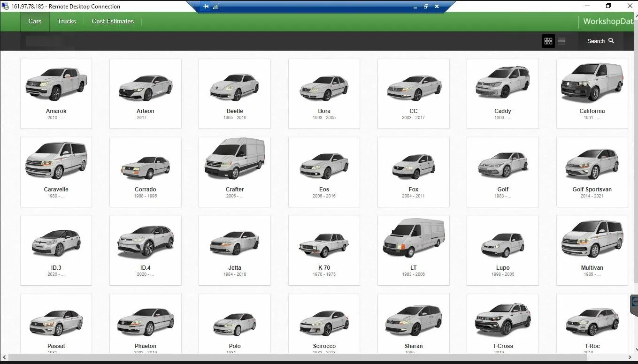638x364 pixels.
Task: Switch to grid view layout
Action: (x=548, y=41)
